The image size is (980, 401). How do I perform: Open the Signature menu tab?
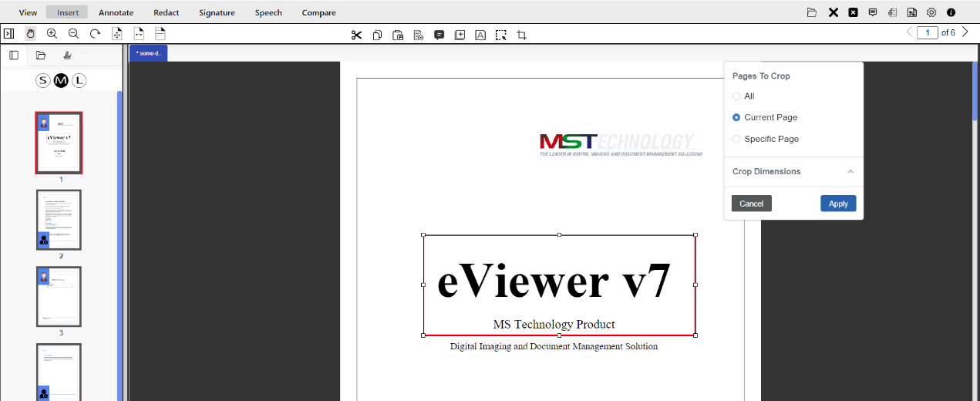coord(217,12)
